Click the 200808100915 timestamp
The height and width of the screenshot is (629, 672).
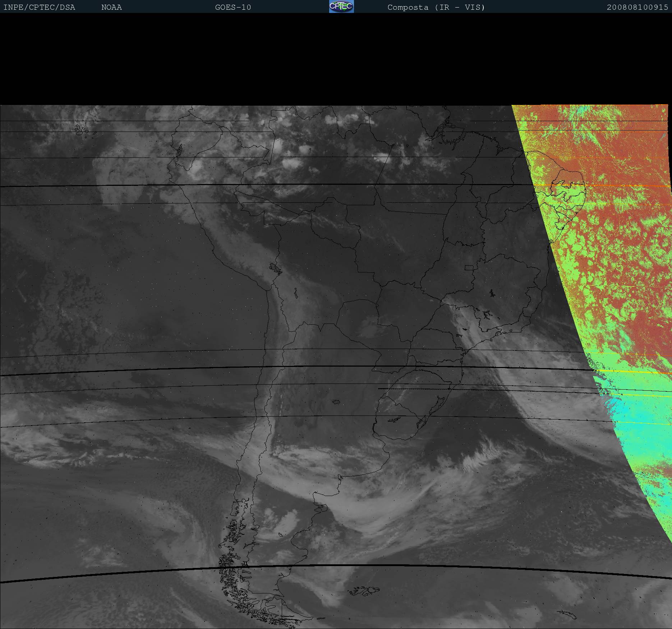(x=637, y=7)
